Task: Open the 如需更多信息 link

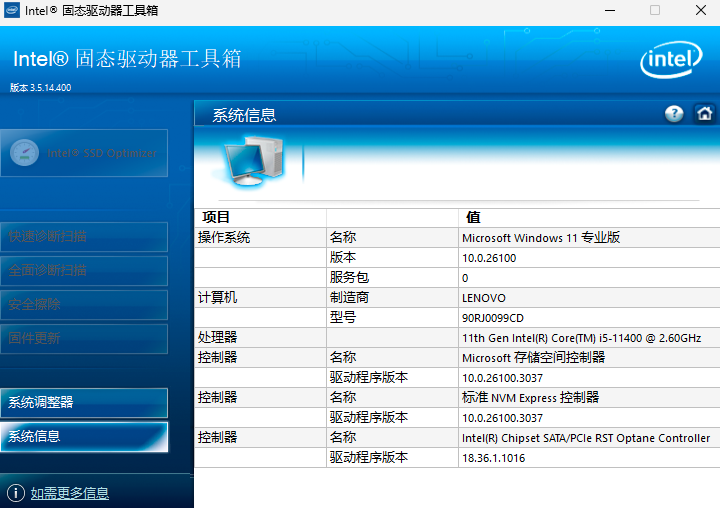Action: pyautogui.click(x=70, y=493)
